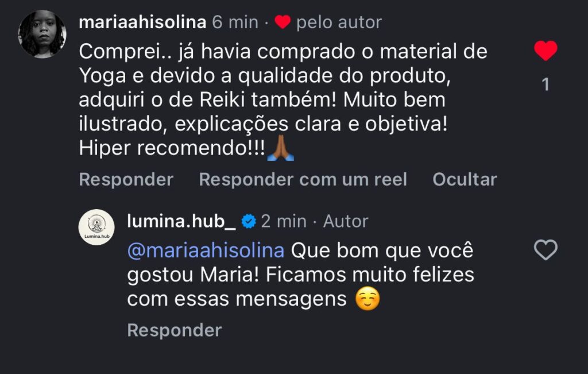This screenshot has width=588, height=374.
Task: Select 'Responder com um reel'
Action: 303,179
